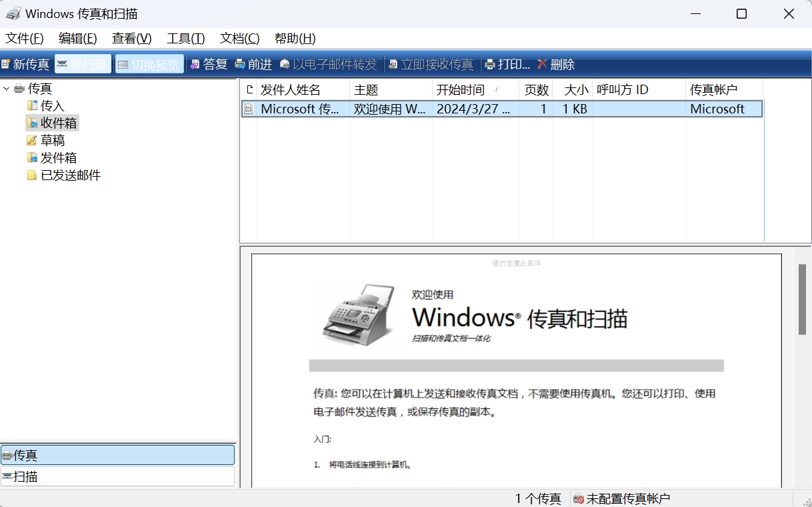The image size is (812, 507).
Task: Open the File (文件) menu
Action: coord(25,39)
